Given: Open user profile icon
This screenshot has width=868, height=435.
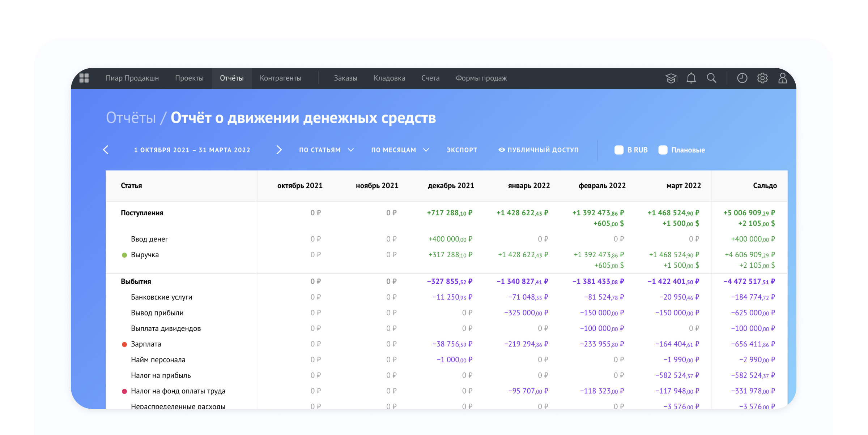Looking at the screenshot, I should [783, 78].
